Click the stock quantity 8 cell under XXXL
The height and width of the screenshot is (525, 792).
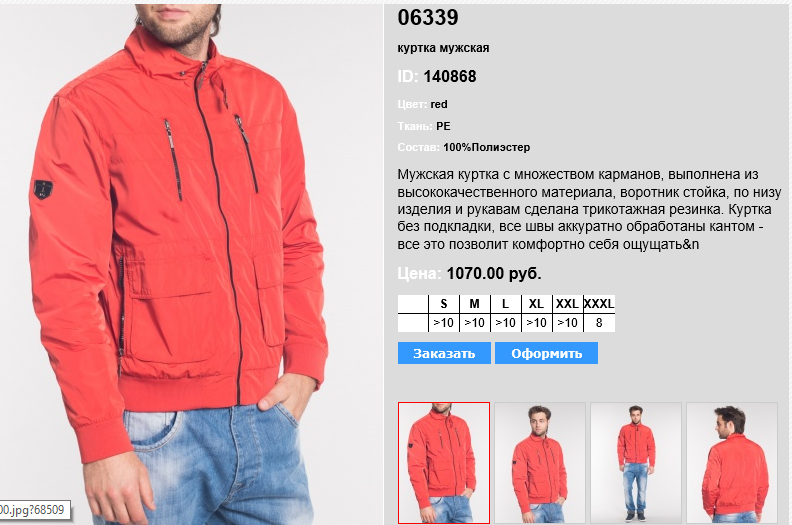tap(599, 323)
